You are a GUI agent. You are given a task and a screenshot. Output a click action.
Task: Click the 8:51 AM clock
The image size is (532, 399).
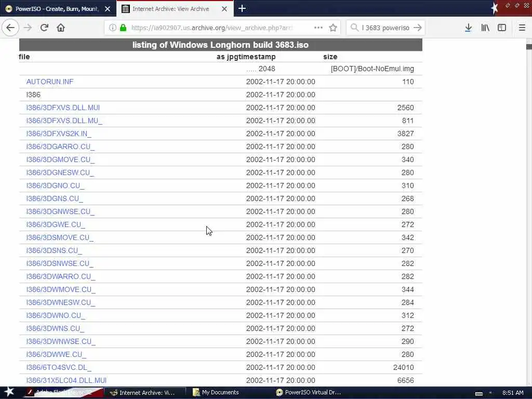click(513, 393)
